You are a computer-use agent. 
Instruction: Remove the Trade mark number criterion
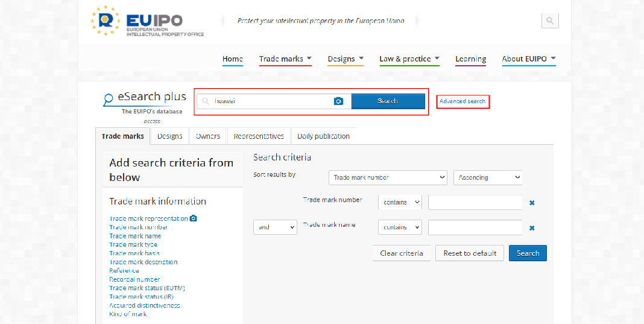pos(532,203)
